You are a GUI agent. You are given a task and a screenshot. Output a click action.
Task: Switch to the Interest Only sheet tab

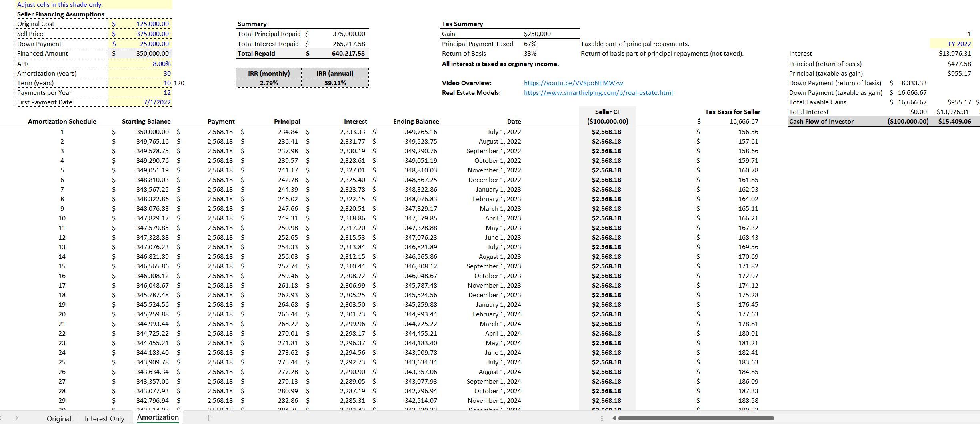(x=104, y=418)
